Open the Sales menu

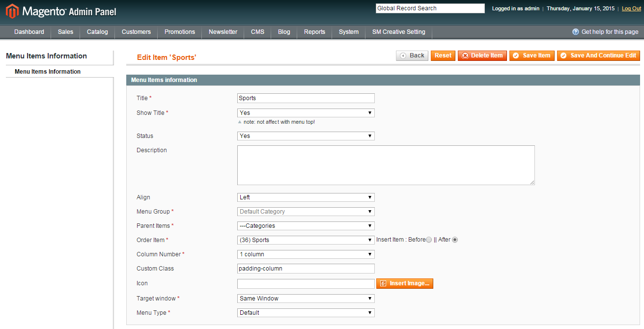coord(65,32)
